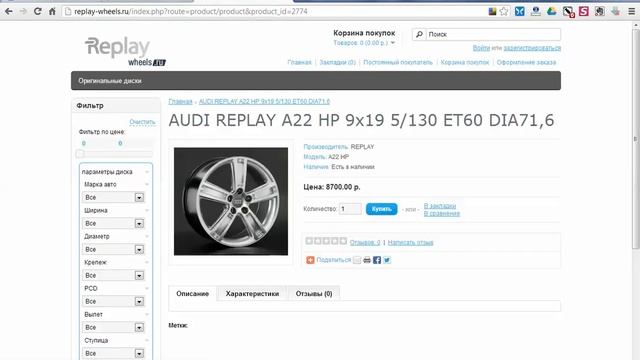640x360 pixels.
Task: Click the extension icon with red badge
Action: point(568,11)
